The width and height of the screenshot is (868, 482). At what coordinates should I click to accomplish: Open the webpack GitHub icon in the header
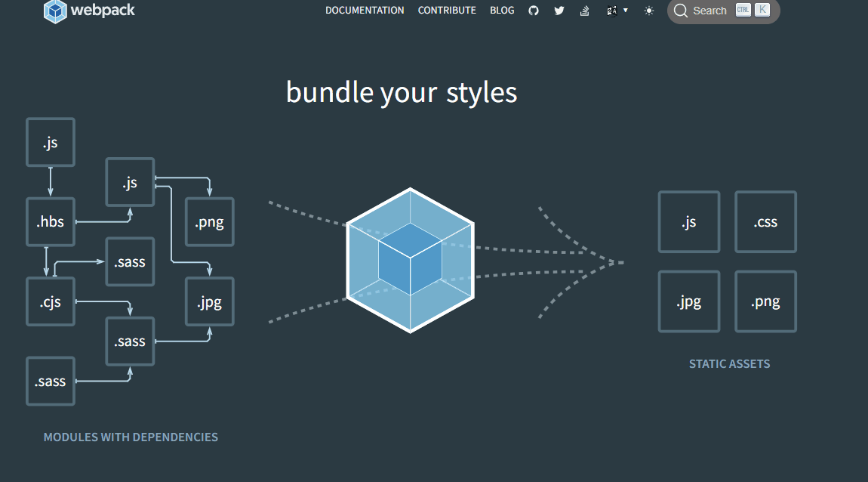pos(534,10)
